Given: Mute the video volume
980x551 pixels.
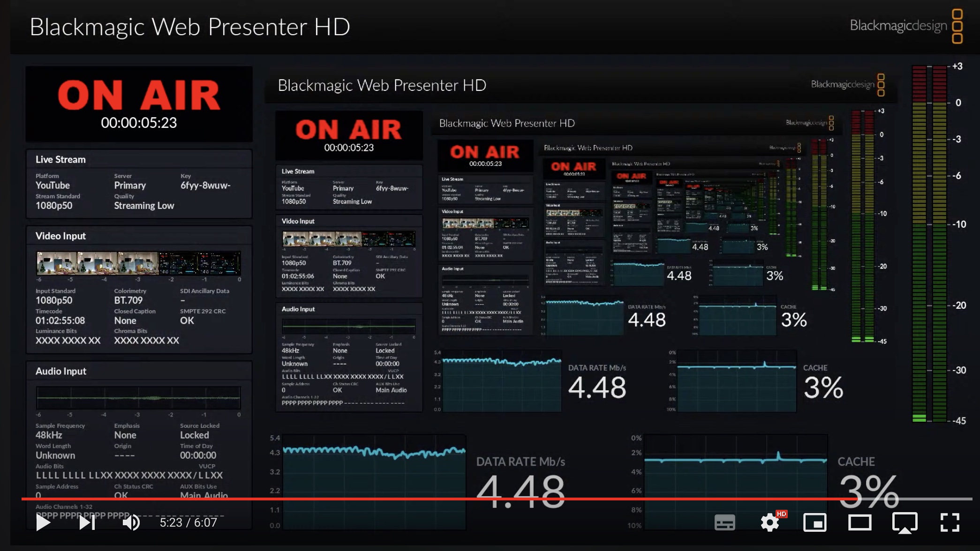Looking at the screenshot, I should tap(131, 522).
